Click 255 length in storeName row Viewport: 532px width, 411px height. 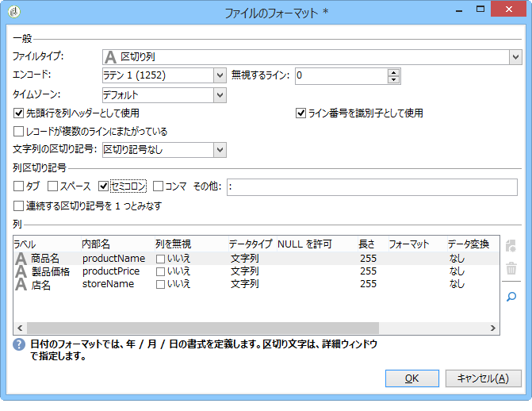coord(369,284)
